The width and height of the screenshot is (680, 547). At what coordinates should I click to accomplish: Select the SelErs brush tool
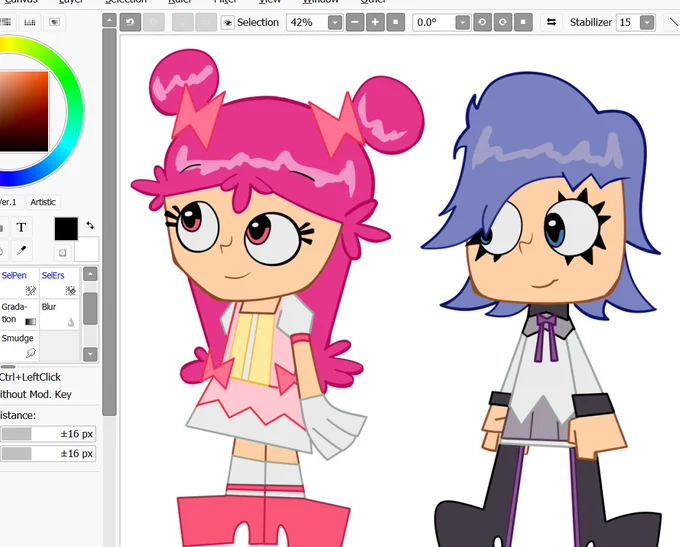click(59, 283)
